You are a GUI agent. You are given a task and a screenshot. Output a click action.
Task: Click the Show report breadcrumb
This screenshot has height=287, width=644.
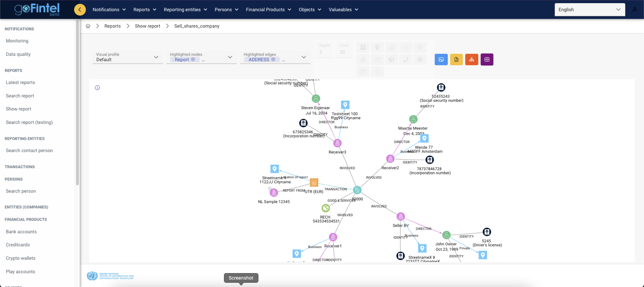pos(147,26)
